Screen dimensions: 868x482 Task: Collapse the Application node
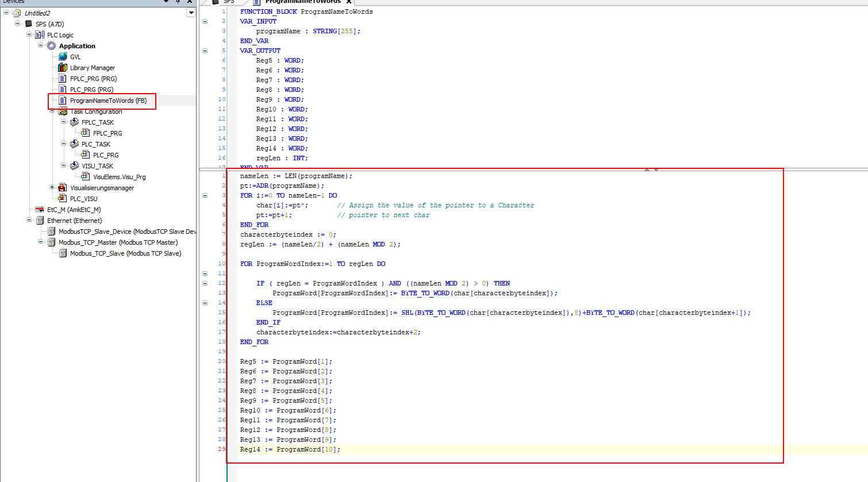40,45
